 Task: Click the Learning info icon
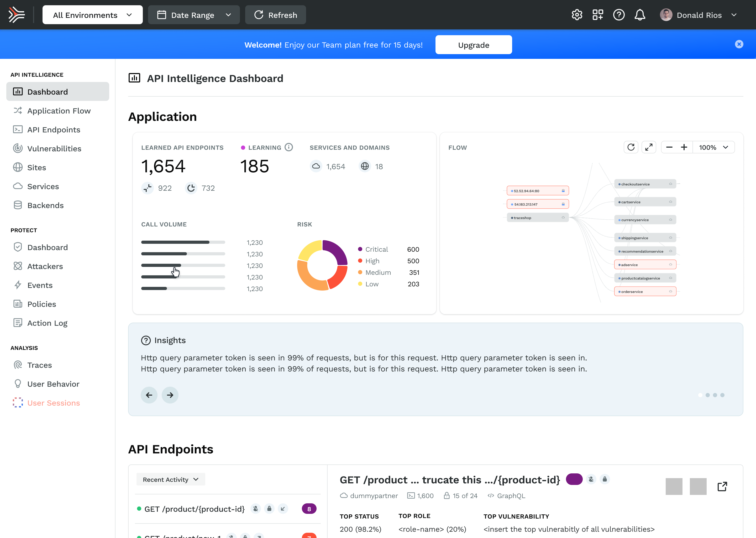tap(289, 147)
